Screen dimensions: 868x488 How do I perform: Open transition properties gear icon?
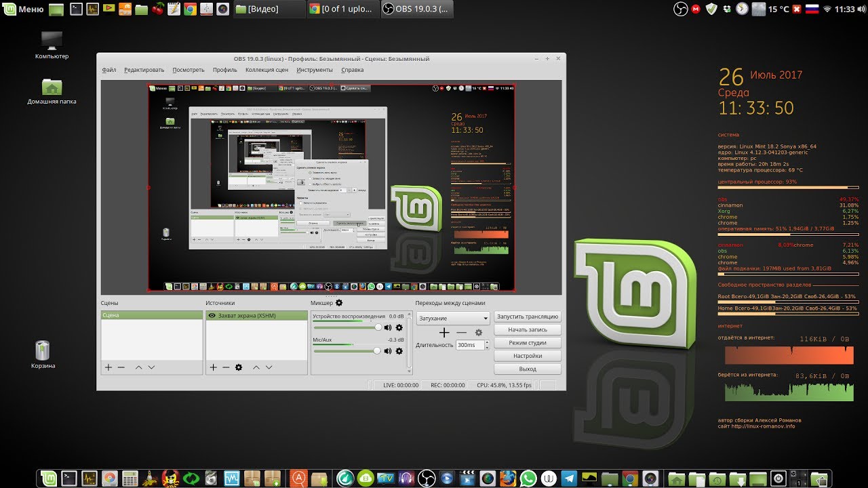[x=479, y=332]
